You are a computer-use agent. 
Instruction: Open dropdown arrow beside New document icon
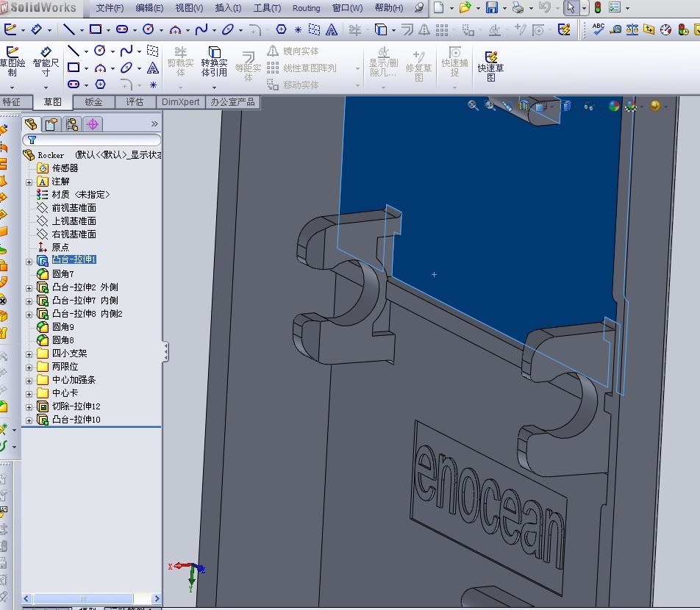pos(450,8)
